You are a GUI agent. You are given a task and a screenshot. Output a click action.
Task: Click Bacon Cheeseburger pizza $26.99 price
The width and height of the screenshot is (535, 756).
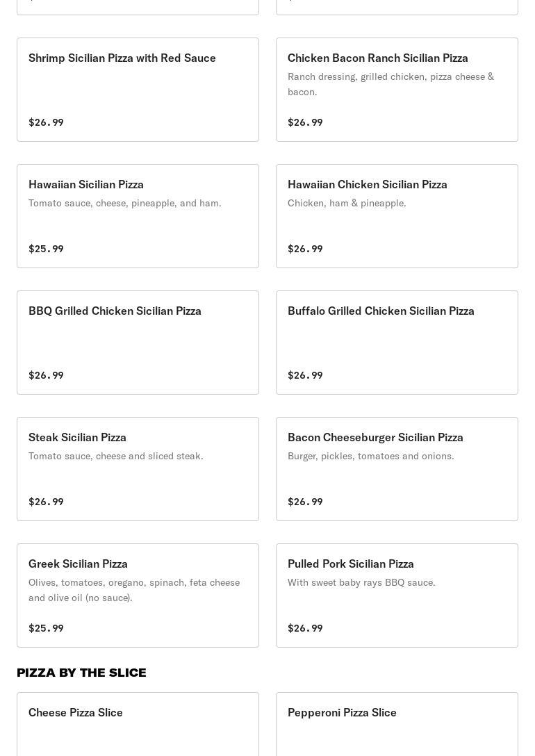pyautogui.click(x=305, y=502)
